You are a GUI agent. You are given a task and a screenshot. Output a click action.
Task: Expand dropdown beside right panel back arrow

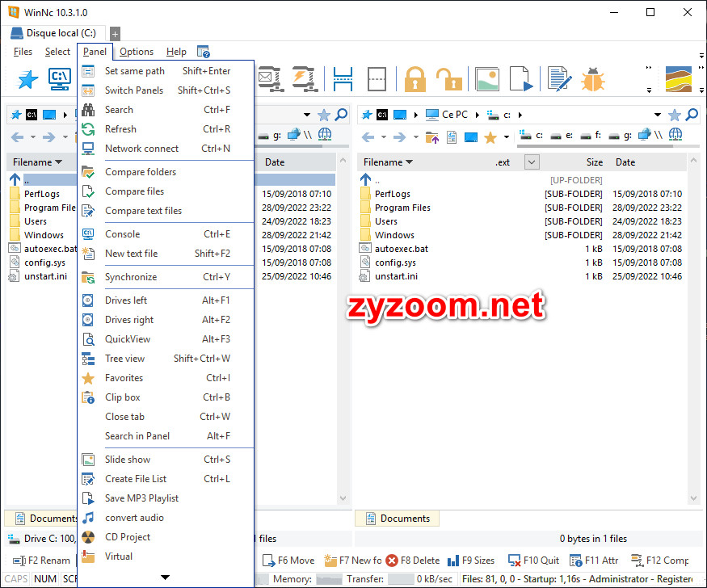pos(384,137)
